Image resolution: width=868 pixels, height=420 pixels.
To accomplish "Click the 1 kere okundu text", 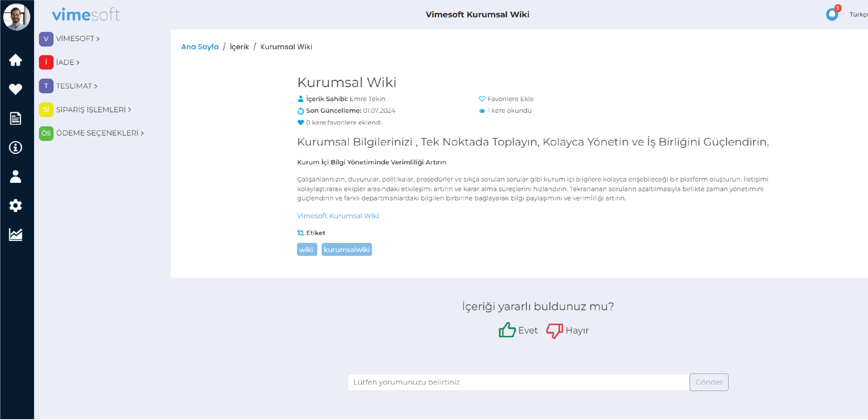I will tap(509, 111).
